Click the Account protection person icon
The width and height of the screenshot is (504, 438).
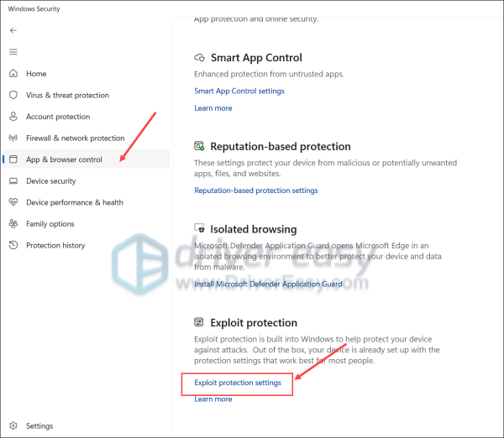pos(13,117)
